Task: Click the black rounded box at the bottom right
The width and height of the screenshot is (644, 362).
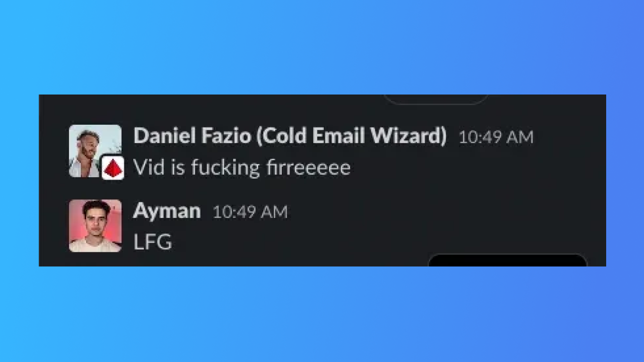Action: click(x=507, y=260)
